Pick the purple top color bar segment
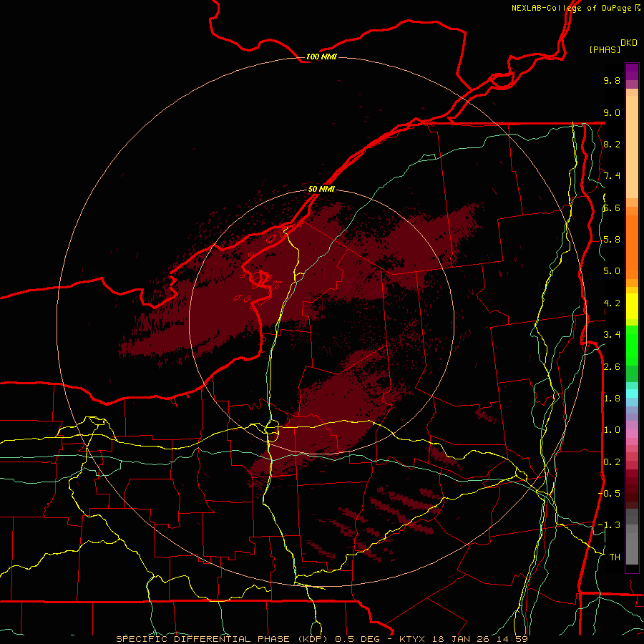 632,72
